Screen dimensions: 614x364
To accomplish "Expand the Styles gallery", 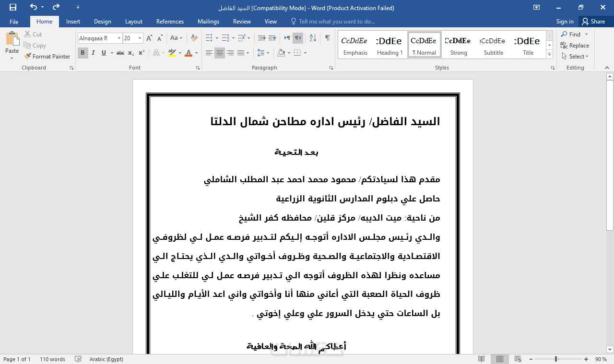I will (550, 55).
